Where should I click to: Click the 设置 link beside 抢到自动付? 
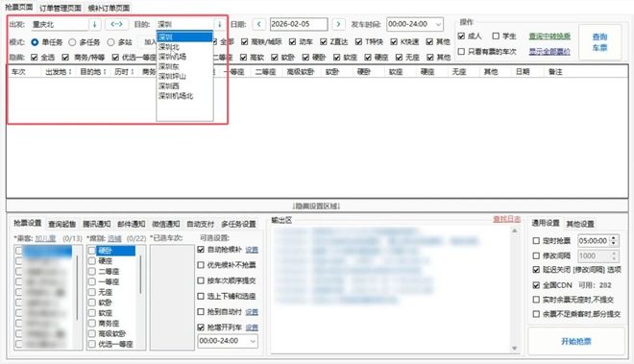tap(252, 312)
